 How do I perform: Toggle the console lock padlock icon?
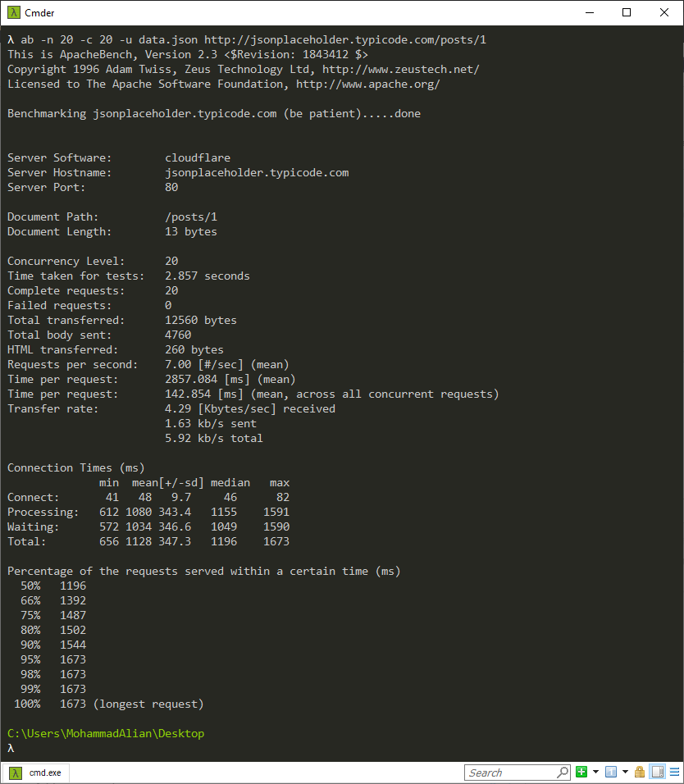(x=640, y=772)
